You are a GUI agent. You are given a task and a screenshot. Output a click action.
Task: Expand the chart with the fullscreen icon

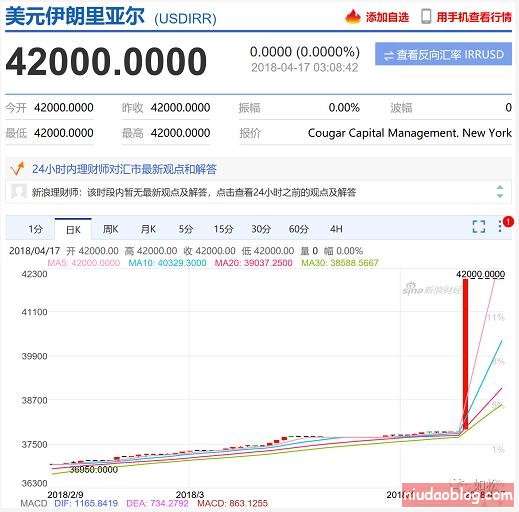pos(479,227)
